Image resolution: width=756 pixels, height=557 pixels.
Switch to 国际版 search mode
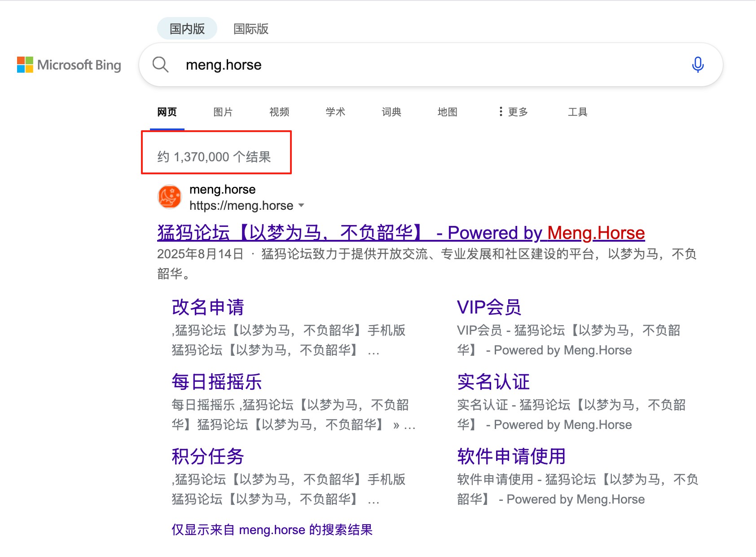[x=251, y=29]
